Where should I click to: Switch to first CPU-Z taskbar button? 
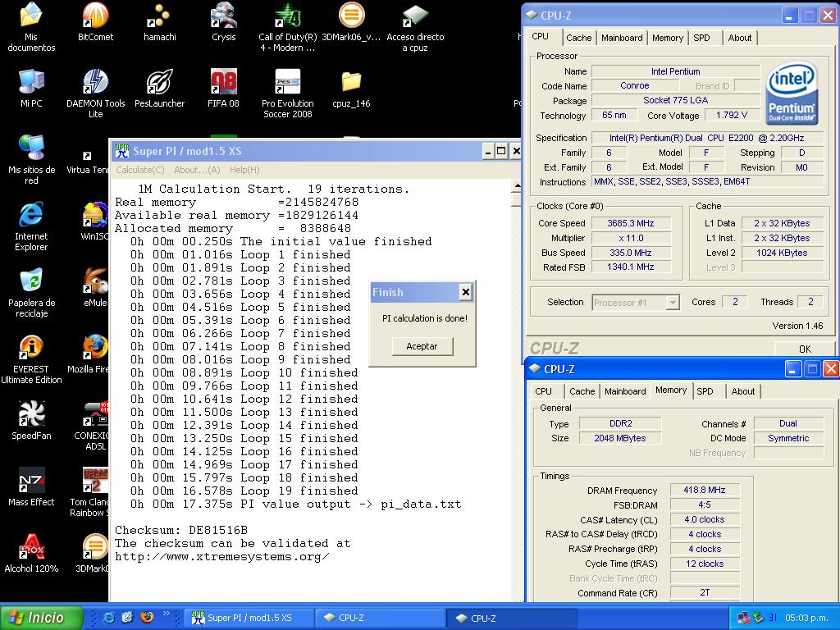point(381,618)
